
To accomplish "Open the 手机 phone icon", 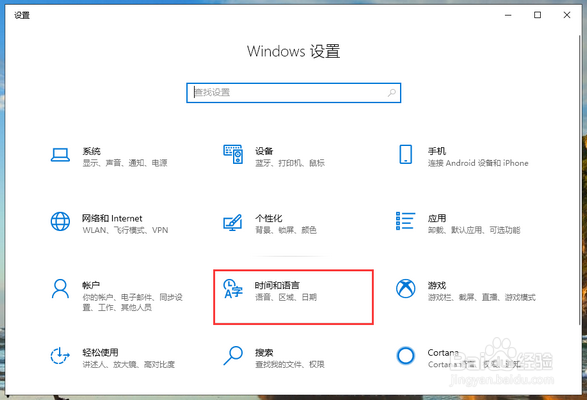I will click(405, 154).
